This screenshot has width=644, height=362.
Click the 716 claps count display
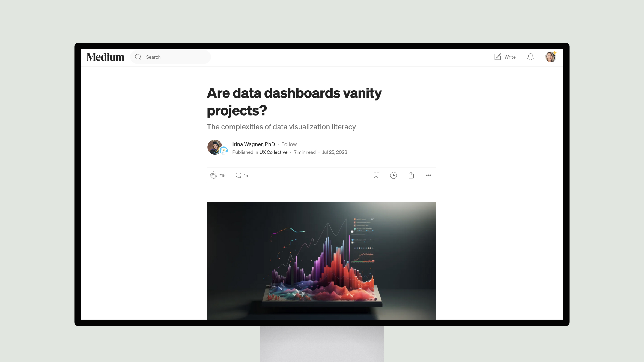pos(222,175)
